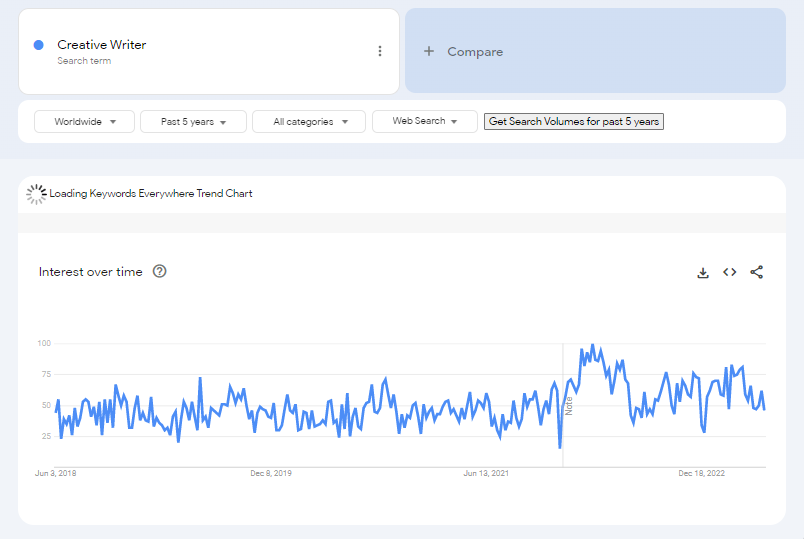Click the plus icon in Compare card
Image resolution: width=804 pixels, height=539 pixels.
tap(429, 51)
